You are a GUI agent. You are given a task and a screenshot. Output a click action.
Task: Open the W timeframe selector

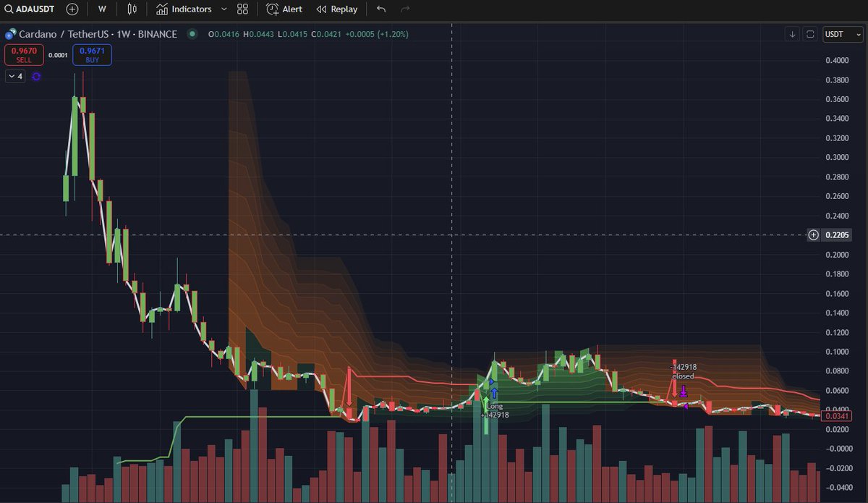tap(101, 9)
